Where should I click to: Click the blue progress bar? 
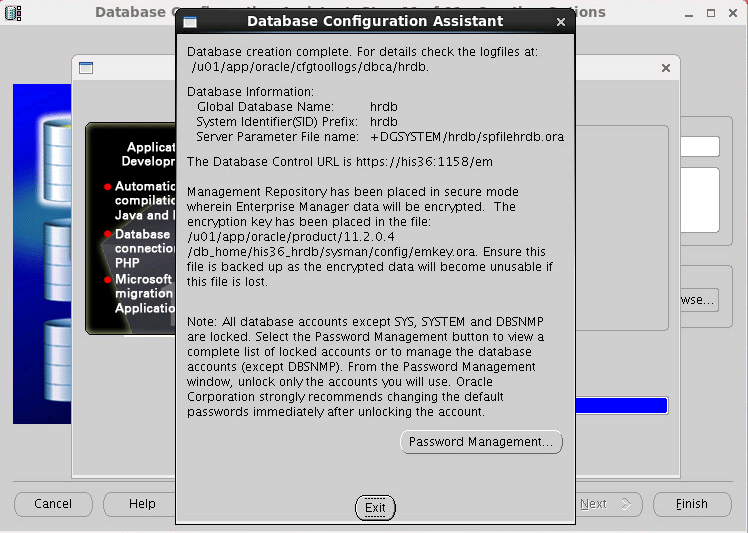622,406
